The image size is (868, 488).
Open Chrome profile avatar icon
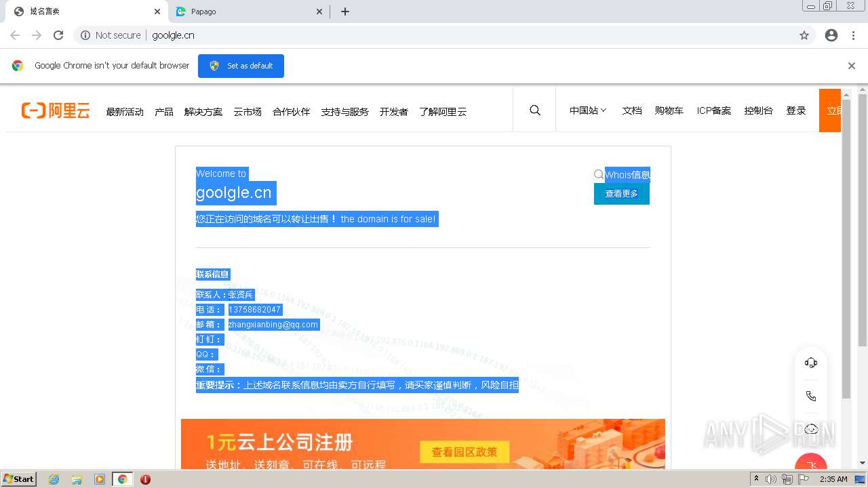[x=831, y=35]
